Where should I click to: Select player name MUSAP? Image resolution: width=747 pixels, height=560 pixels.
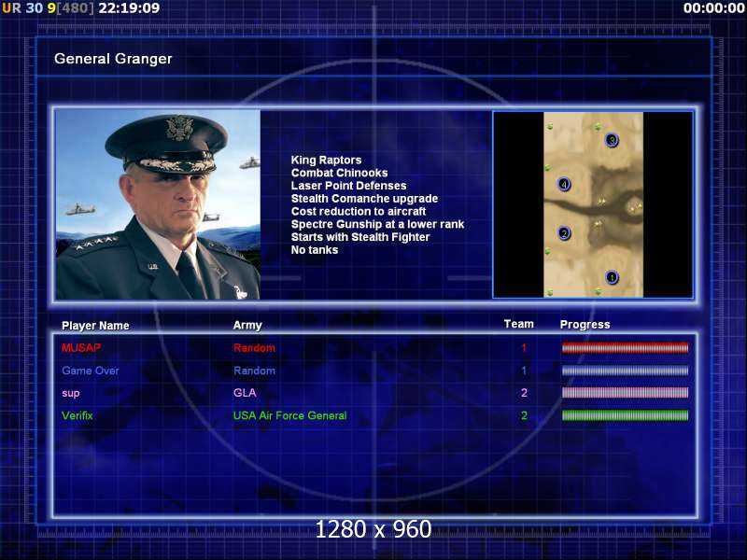pos(81,347)
